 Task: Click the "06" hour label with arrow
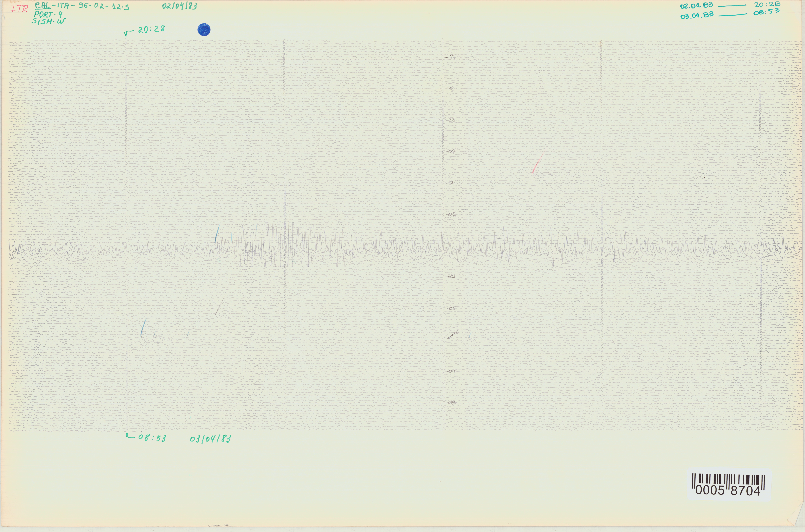tap(453, 335)
